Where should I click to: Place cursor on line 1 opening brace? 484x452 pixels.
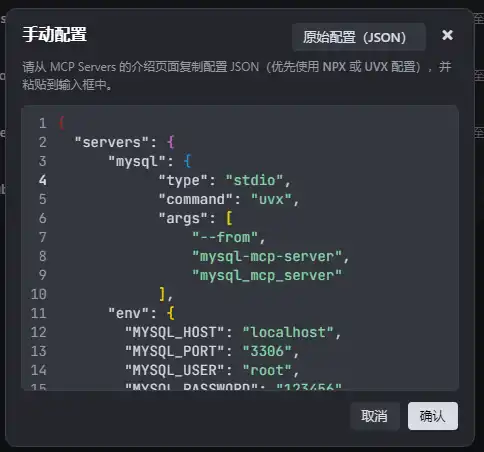62,123
